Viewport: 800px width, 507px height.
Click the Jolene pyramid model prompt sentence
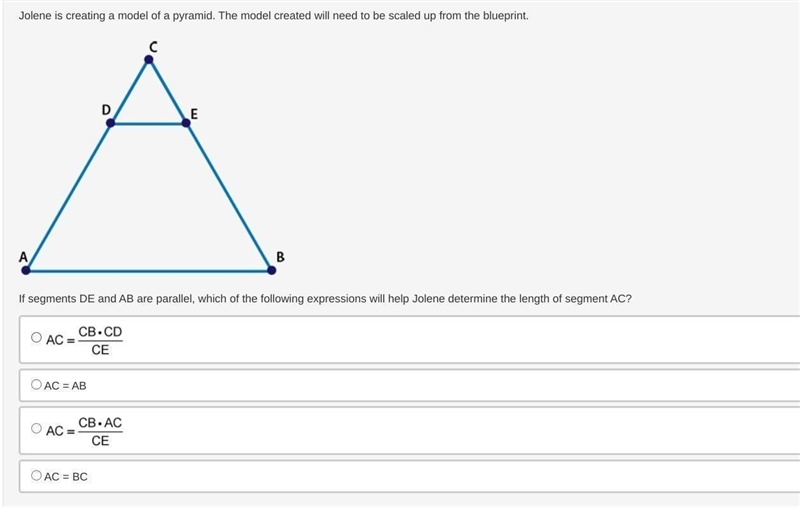(x=273, y=15)
